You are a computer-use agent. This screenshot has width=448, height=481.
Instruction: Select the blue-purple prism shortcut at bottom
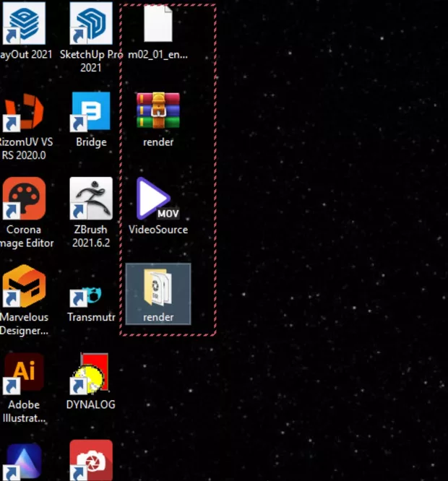click(x=23, y=461)
